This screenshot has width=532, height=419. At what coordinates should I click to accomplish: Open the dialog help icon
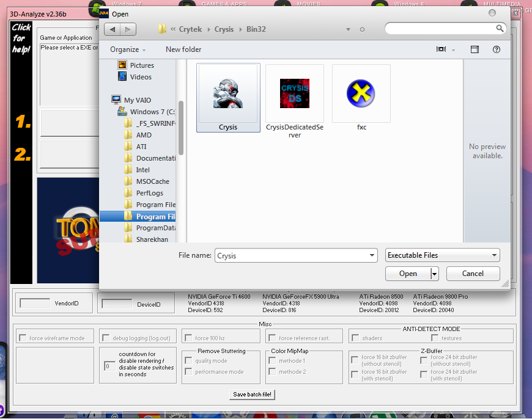tap(496, 49)
